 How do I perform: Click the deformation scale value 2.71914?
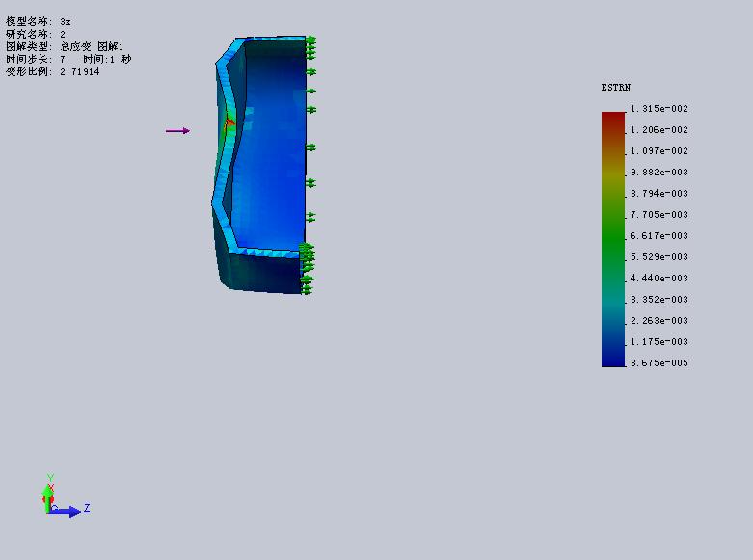80,72
